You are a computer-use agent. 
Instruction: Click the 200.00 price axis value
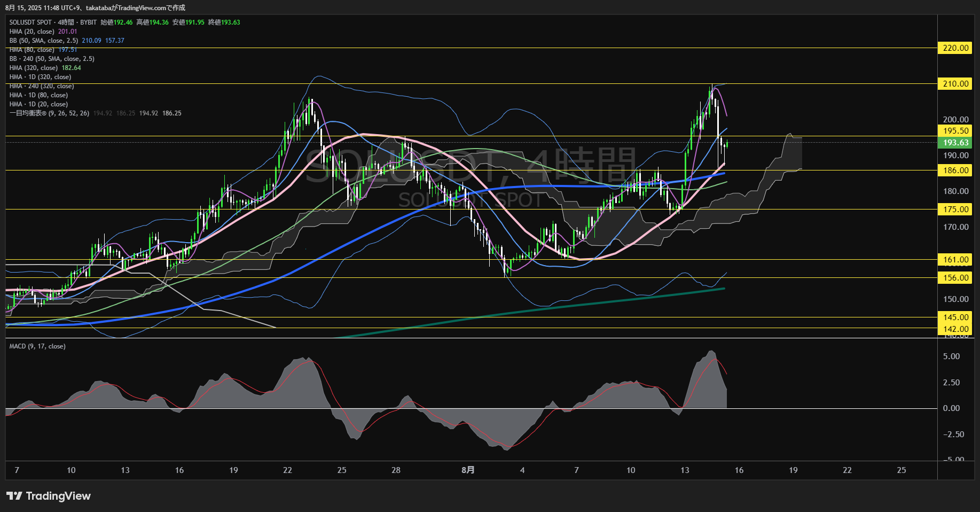(955, 119)
